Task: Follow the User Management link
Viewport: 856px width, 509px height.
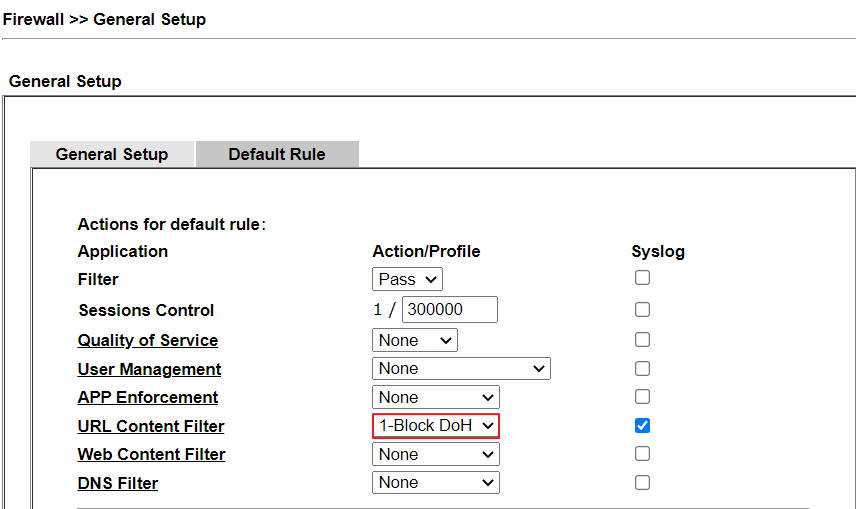Action: tap(150, 370)
